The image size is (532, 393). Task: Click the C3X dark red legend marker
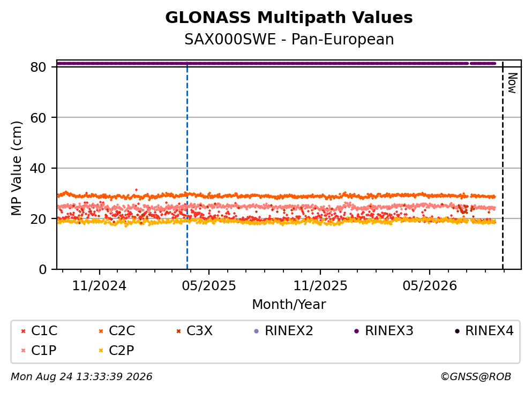pos(178,331)
